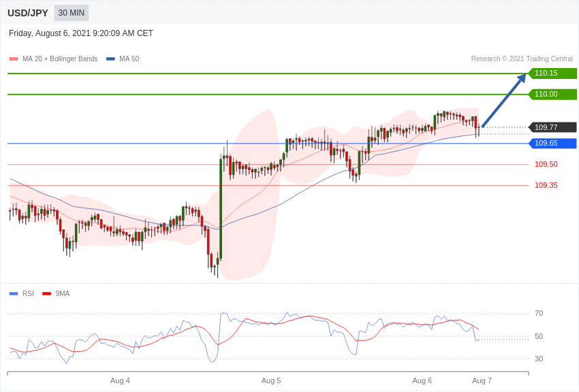Click the Aug 4 date axis label

click(120, 380)
